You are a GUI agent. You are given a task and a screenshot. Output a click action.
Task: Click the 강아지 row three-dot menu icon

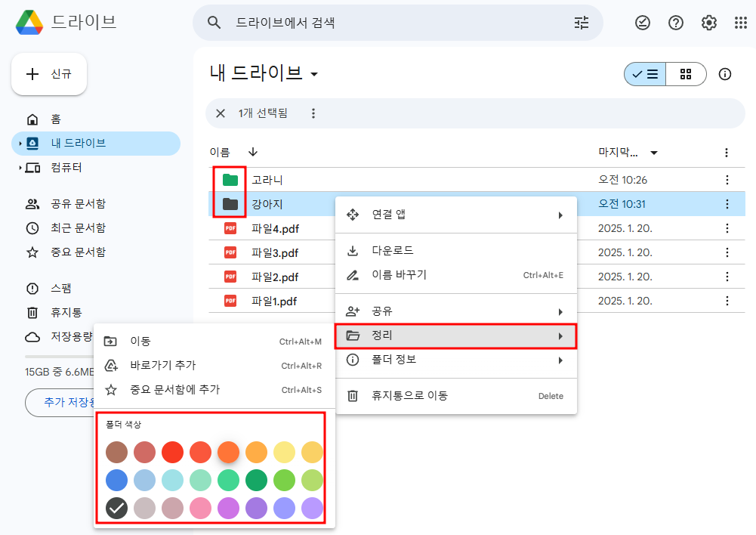[x=726, y=204]
